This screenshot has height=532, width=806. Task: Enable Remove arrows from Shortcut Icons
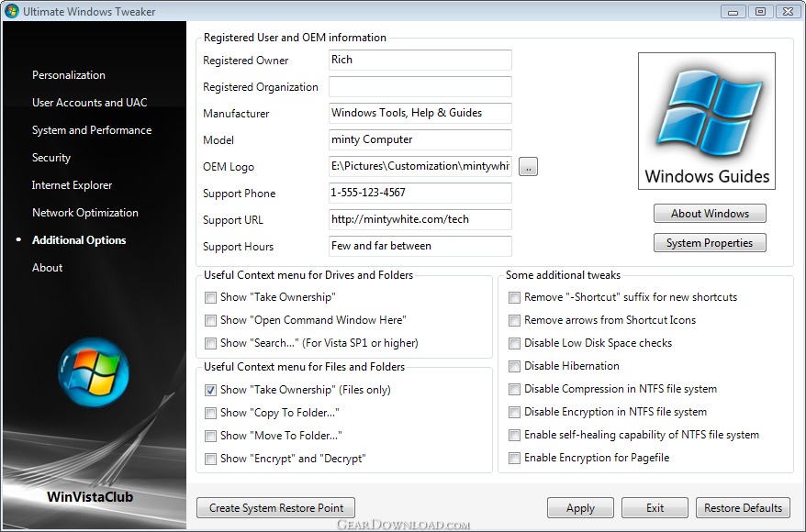pyautogui.click(x=514, y=320)
